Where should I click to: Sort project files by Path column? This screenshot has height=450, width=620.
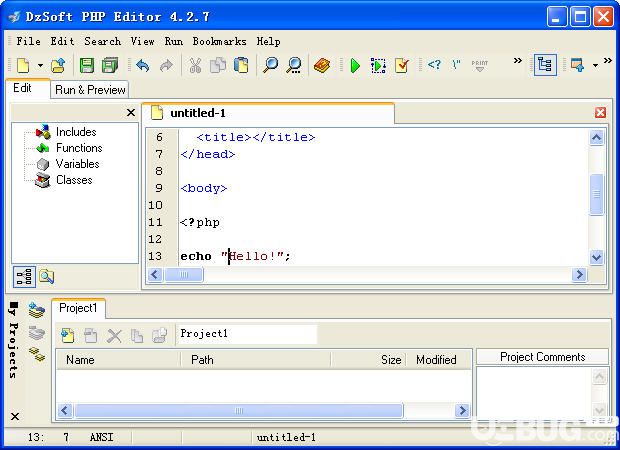point(255,360)
